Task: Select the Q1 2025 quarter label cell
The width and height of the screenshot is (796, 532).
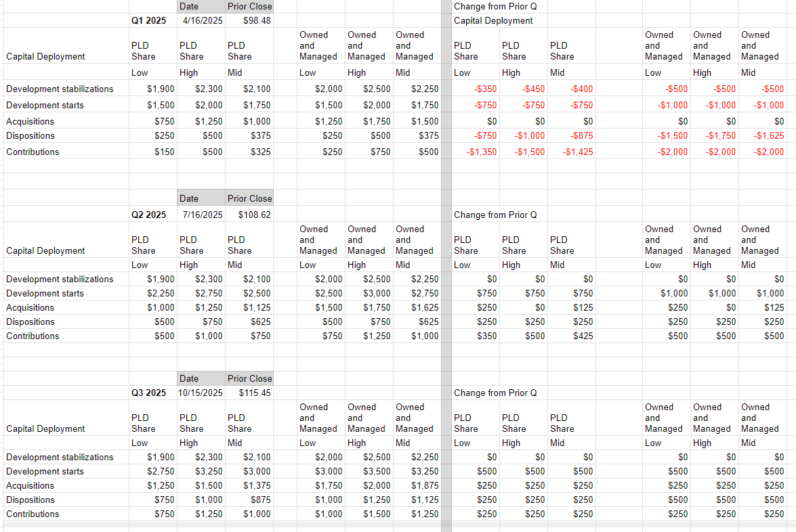Action: click(153, 21)
